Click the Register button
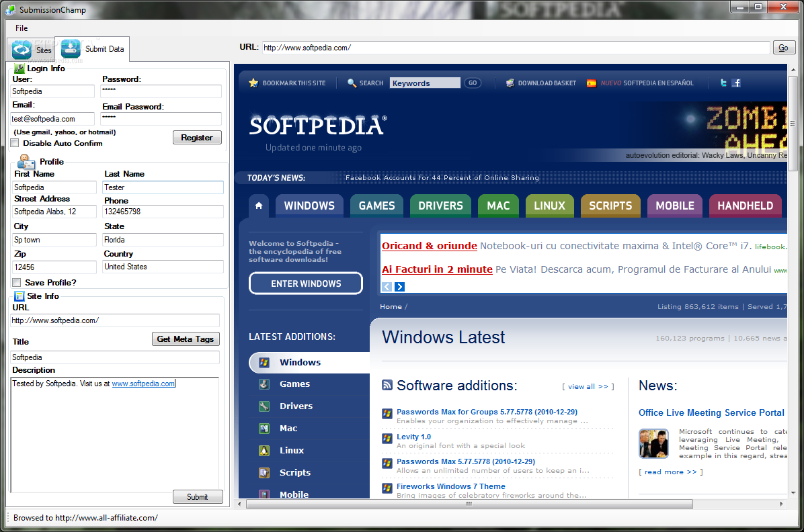Image resolution: width=804 pixels, height=532 pixels. pos(197,137)
